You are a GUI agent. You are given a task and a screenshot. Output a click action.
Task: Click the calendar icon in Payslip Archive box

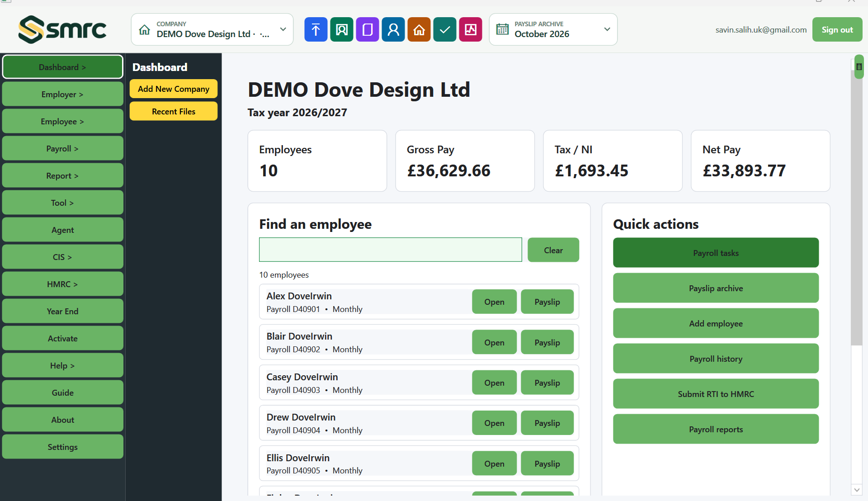(x=502, y=30)
